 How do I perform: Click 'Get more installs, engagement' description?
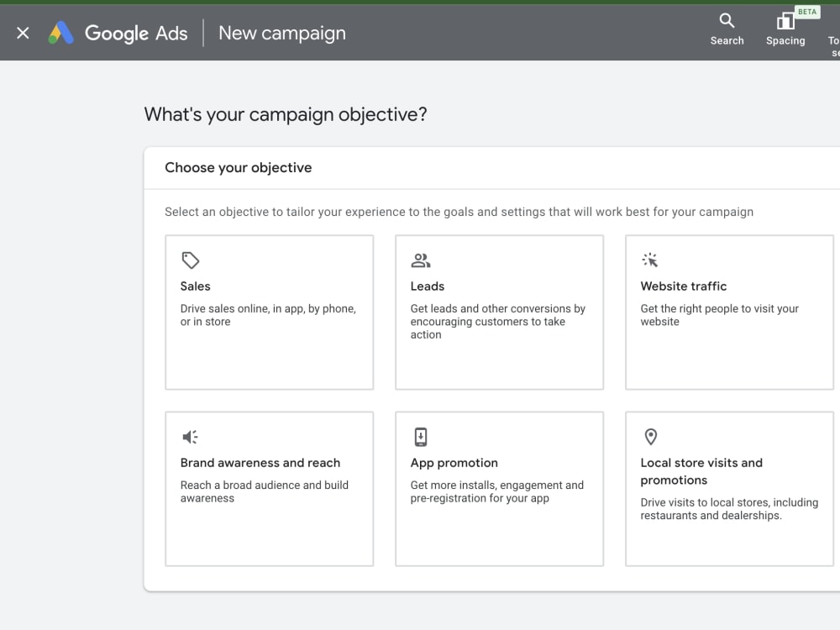click(496, 491)
